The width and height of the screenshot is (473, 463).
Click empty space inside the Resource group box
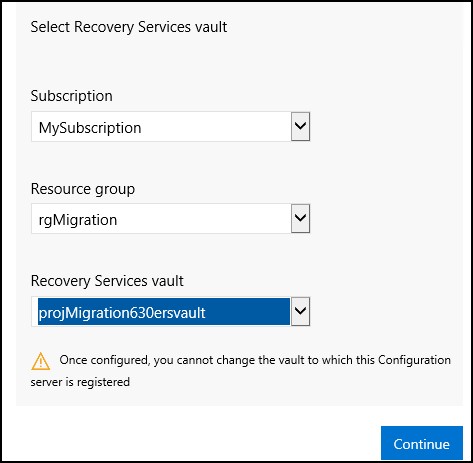pos(203,219)
